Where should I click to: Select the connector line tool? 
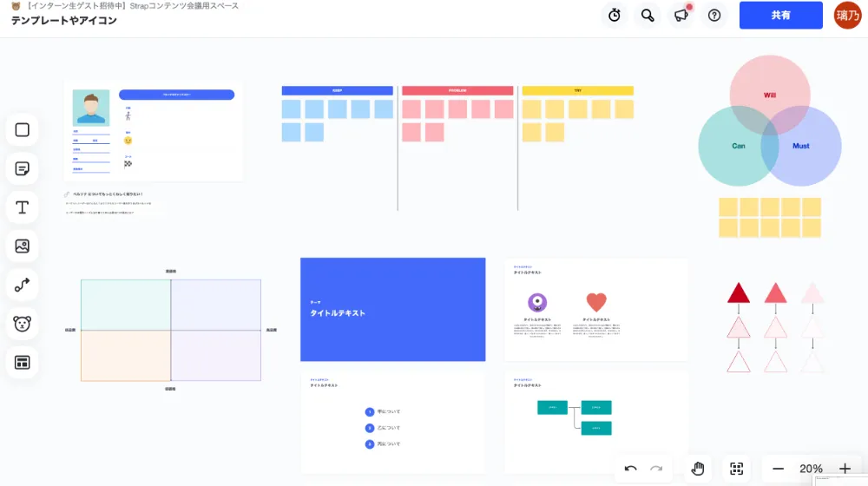(x=23, y=285)
